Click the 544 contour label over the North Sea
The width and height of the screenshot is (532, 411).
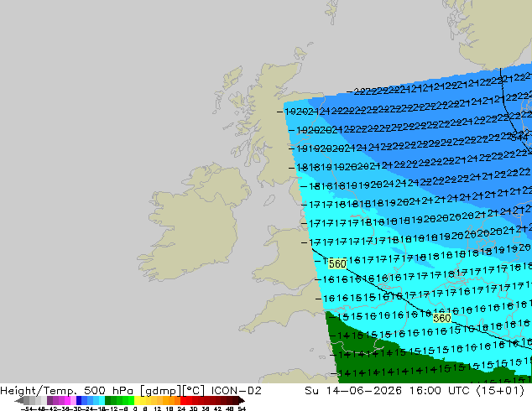[x=519, y=138]
